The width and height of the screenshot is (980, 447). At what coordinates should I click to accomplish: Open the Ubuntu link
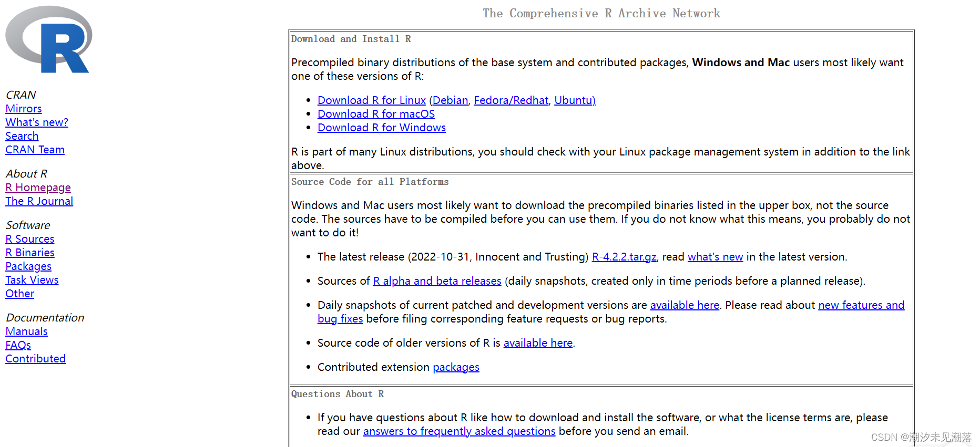pyautogui.click(x=575, y=100)
